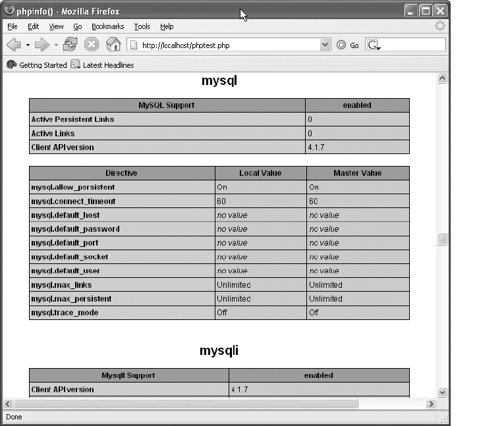This screenshot has height=426, width=504.
Task: Open the Go menu
Action: [78, 26]
